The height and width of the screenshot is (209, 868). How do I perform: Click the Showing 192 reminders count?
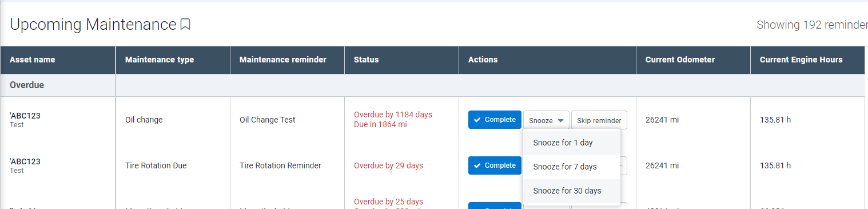[812, 25]
